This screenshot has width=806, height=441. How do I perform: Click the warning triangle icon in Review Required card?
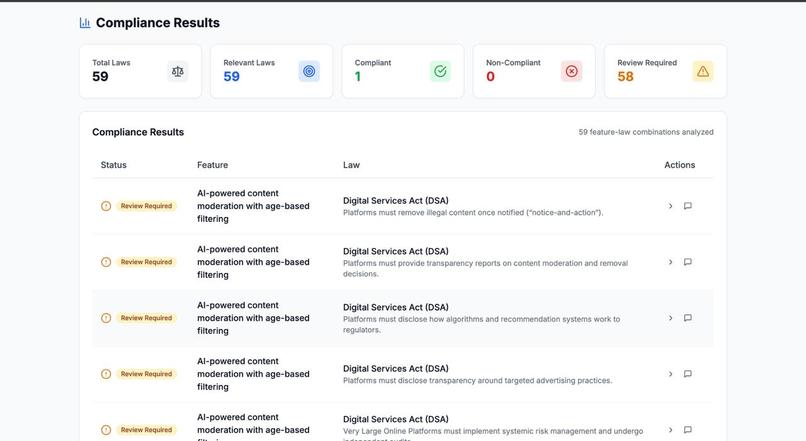tap(703, 71)
